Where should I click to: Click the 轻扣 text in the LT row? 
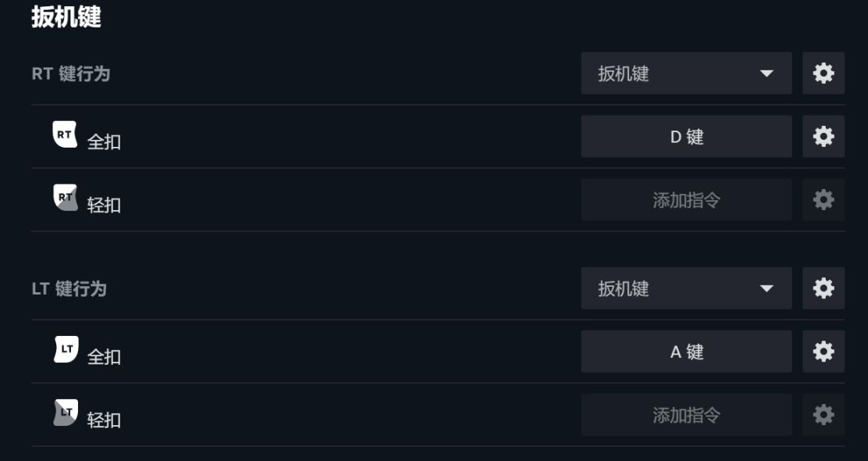104,420
